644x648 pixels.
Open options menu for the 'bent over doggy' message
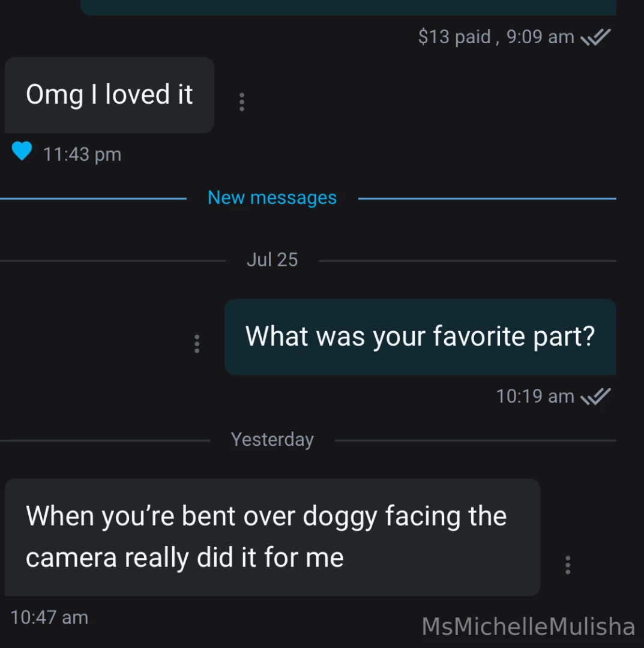(567, 565)
